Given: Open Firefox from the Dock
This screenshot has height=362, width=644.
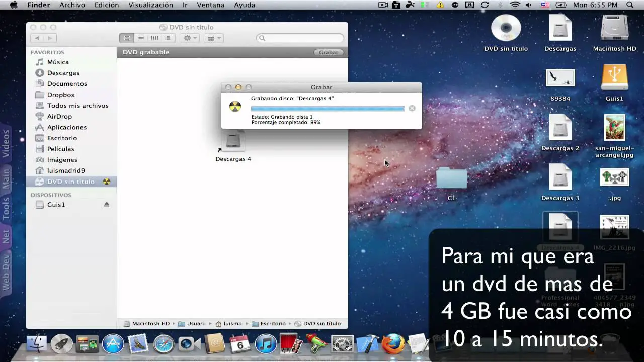Looking at the screenshot, I should pos(393,344).
